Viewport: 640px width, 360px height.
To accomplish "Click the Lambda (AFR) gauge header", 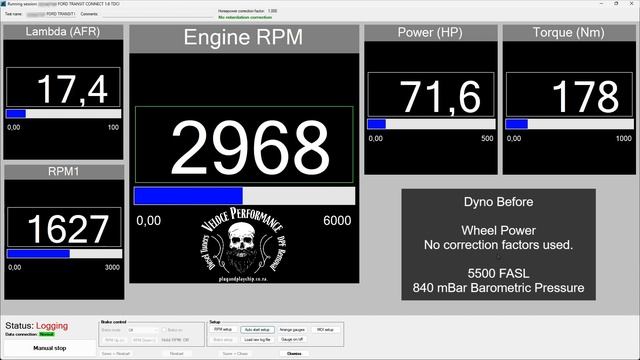I will pyautogui.click(x=63, y=32).
